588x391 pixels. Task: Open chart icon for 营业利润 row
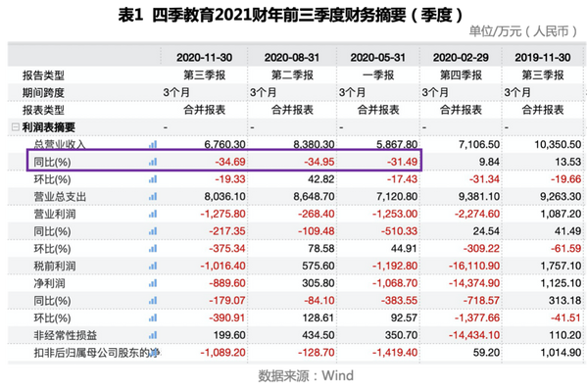click(x=153, y=214)
